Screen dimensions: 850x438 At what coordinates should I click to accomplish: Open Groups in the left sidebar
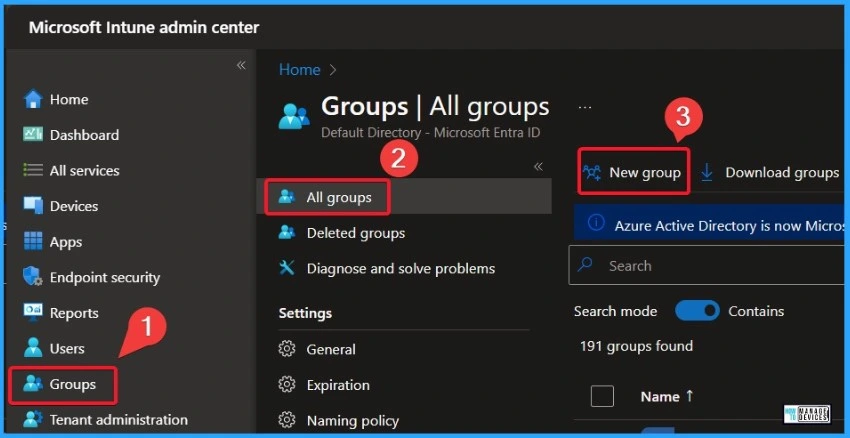(x=73, y=384)
